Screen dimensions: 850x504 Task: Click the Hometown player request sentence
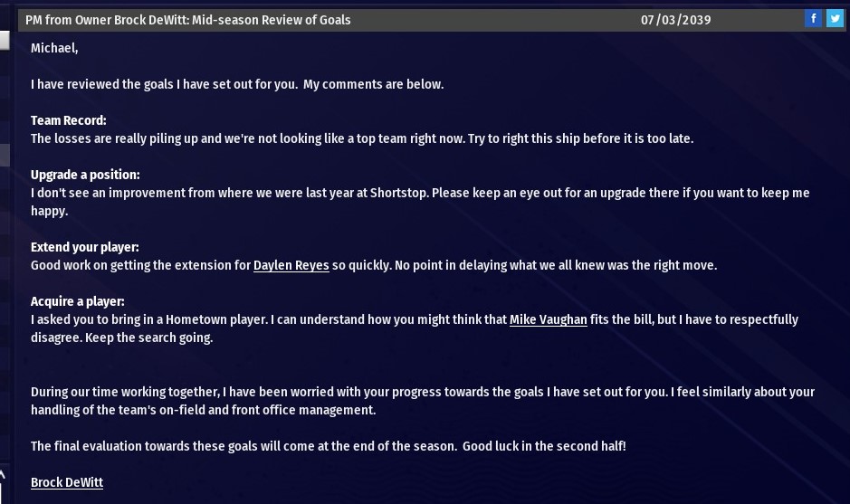[x=163, y=319]
